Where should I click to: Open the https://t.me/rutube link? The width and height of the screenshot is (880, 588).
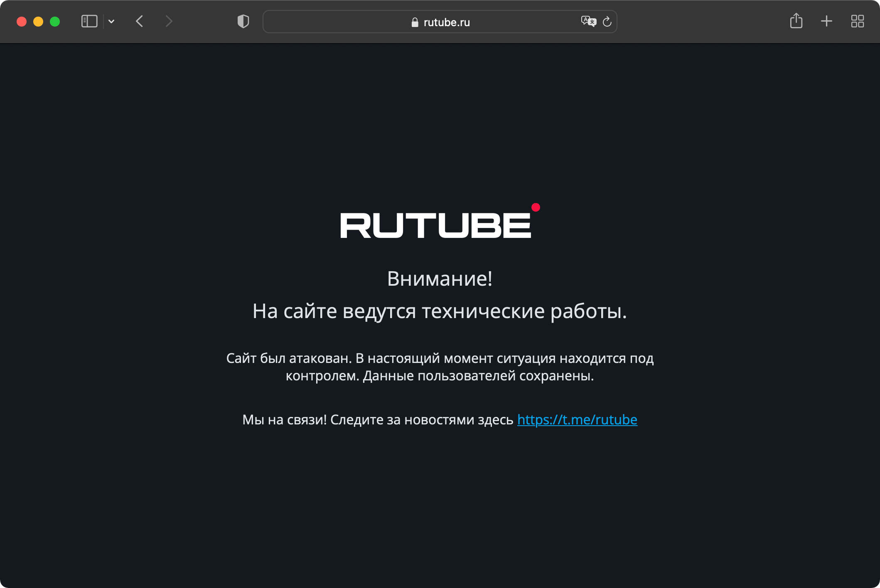577,420
